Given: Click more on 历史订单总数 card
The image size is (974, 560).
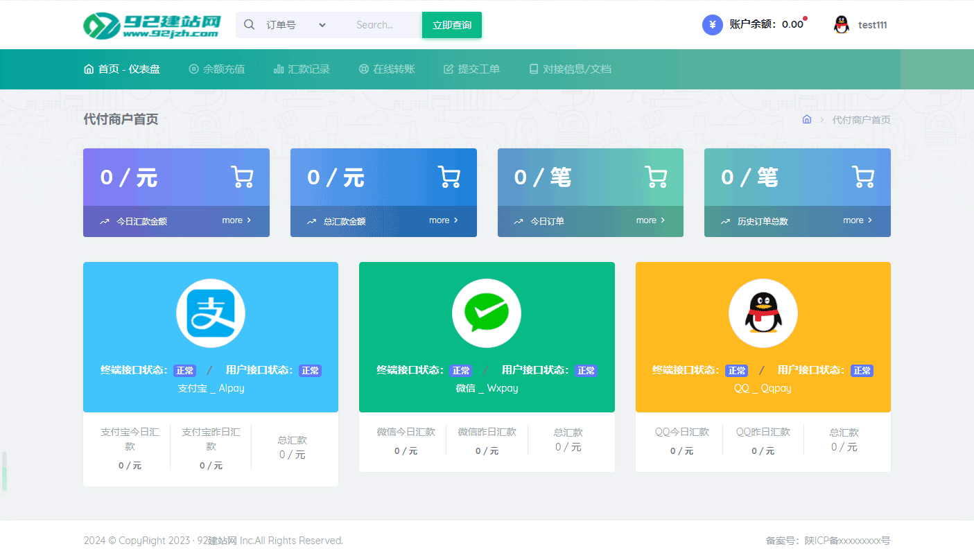Looking at the screenshot, I should coord(858,220).
